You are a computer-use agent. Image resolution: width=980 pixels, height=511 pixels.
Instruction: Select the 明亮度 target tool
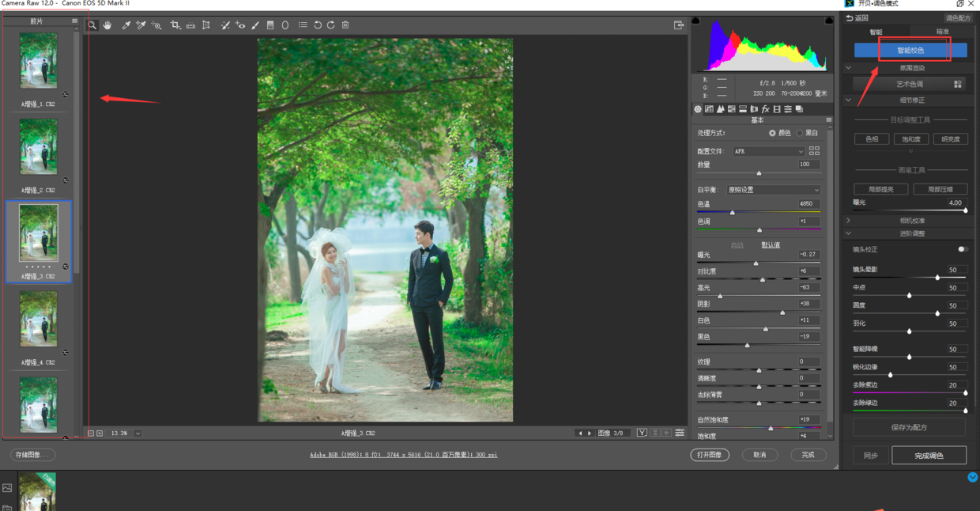click(x=951, y=139)
